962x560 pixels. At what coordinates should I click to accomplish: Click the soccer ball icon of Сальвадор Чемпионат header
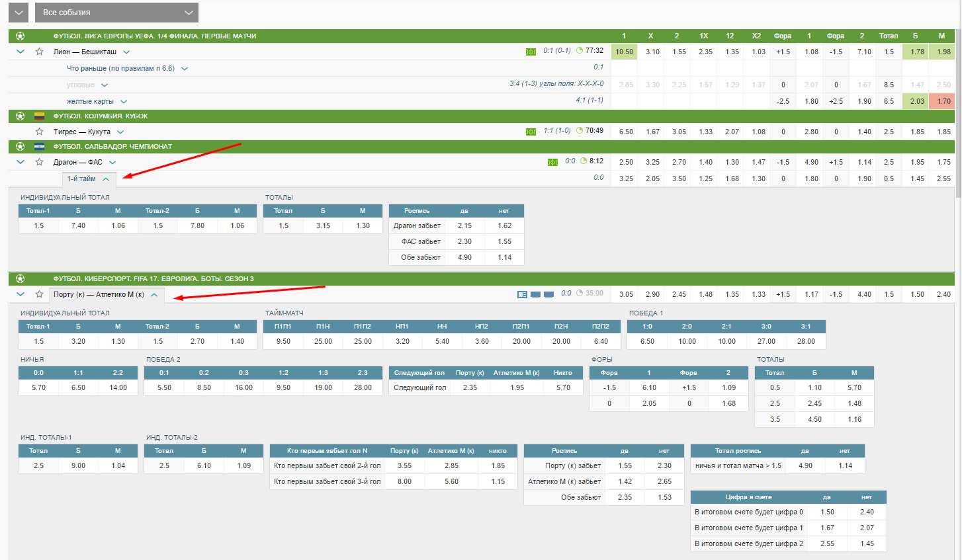[x=20, y=146]
